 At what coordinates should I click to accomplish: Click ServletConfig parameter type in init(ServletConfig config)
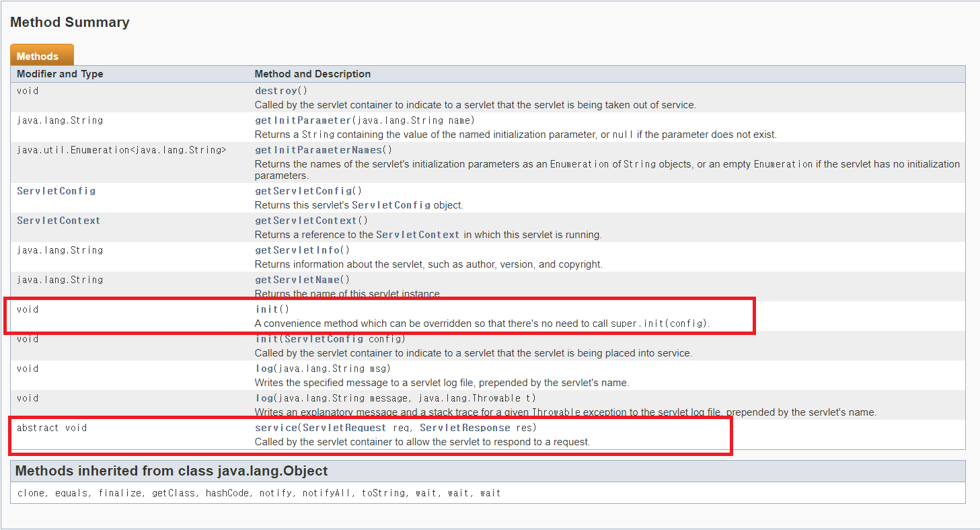click(324, 339)
